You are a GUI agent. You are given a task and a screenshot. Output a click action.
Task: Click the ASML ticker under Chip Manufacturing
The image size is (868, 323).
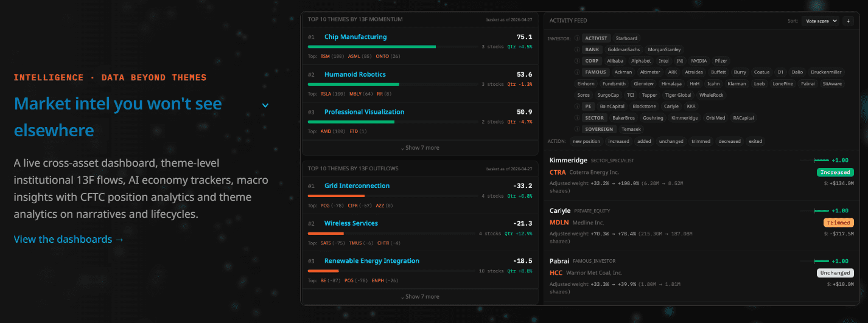pos(354,56)
